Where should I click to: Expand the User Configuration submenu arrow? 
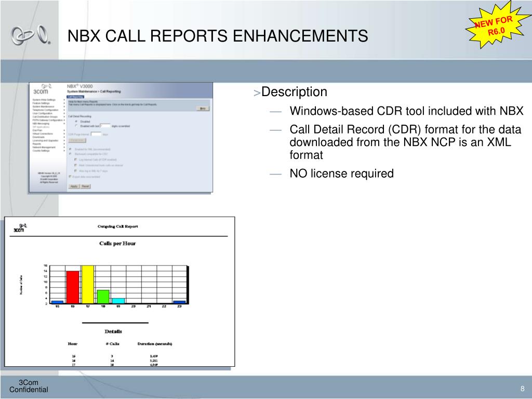64,113
